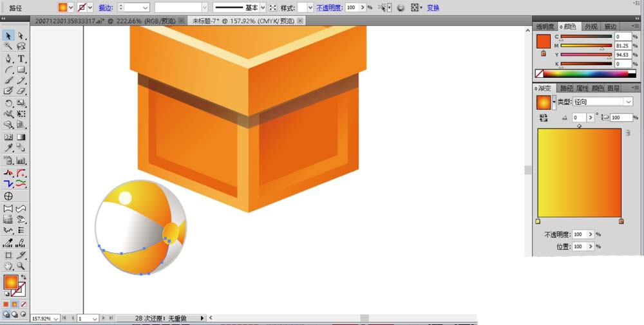Set paint mode to Gradient

click(14, 304)
